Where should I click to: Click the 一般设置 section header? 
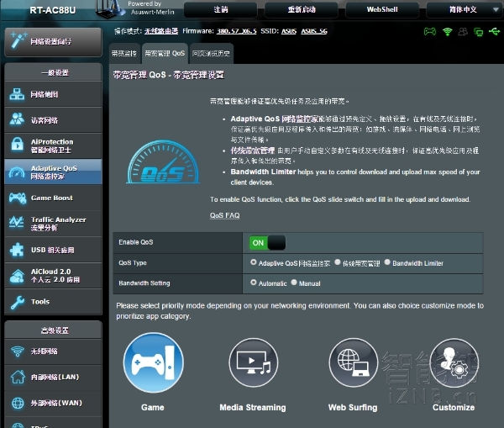click(54, 72)
